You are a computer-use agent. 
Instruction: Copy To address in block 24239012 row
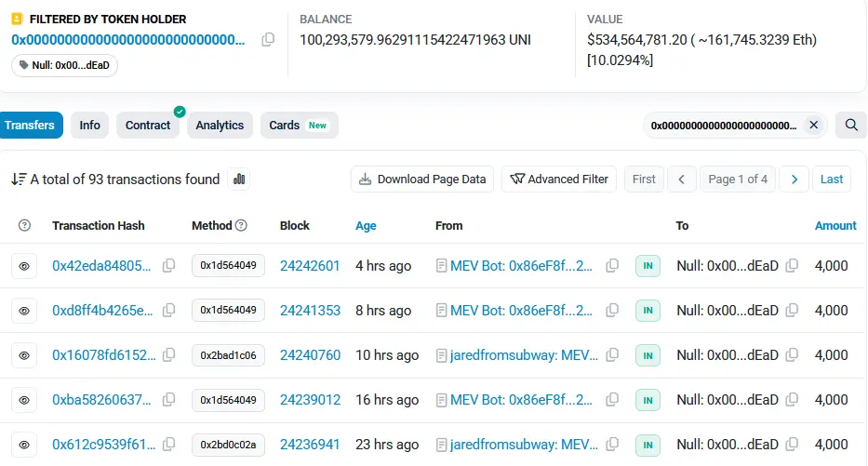(792, 400)
